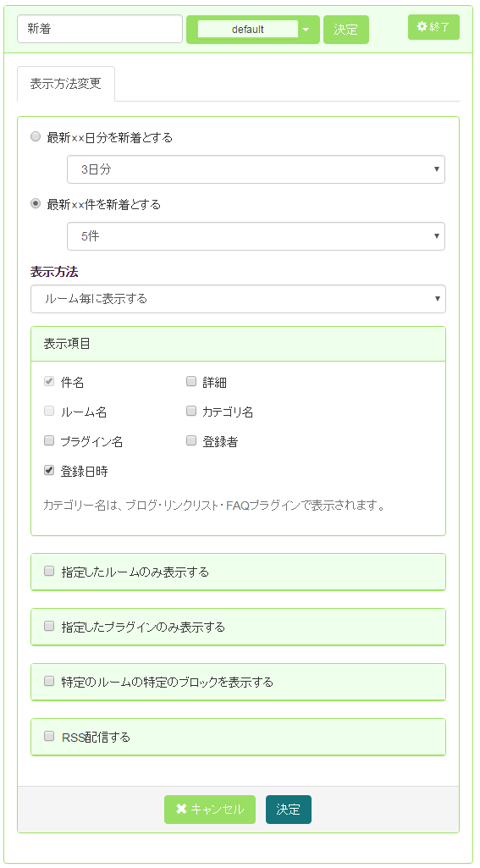Click the 決定 button beside default
This screenshot has height=868, width=480.
[x=346, y=30]
